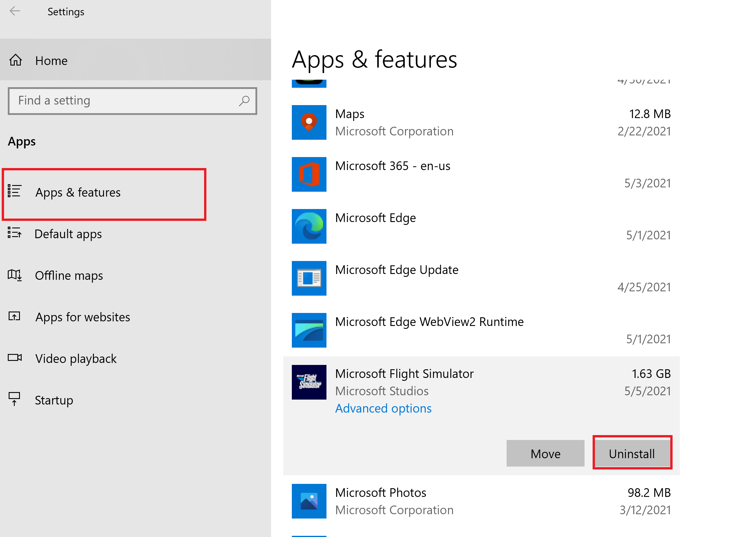Open Advanced options for Flight Simulator

pos(383,409)
